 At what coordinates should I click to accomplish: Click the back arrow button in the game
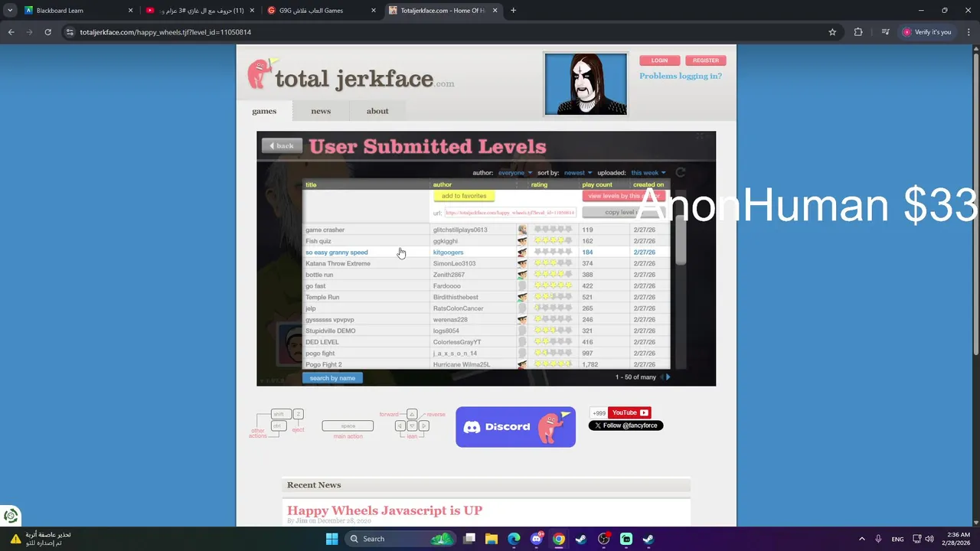pyautogui.click(x=282, y=145)
